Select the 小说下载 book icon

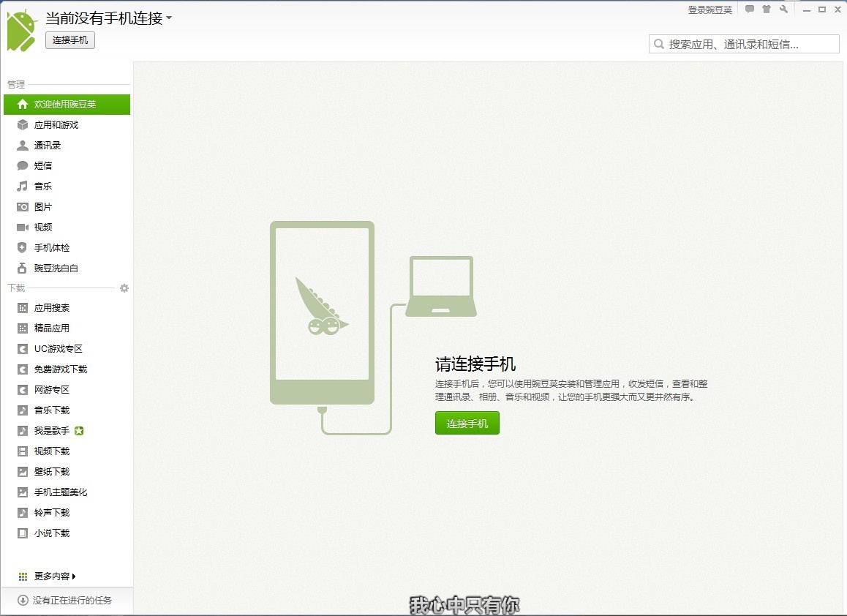[x=22, y=533]
